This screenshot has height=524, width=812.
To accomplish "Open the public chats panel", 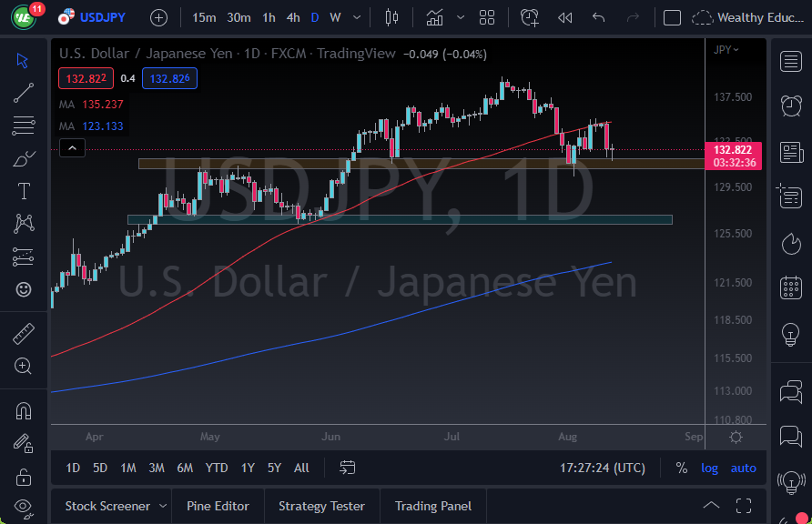I will pyautogui.click(x=791, y=391).
